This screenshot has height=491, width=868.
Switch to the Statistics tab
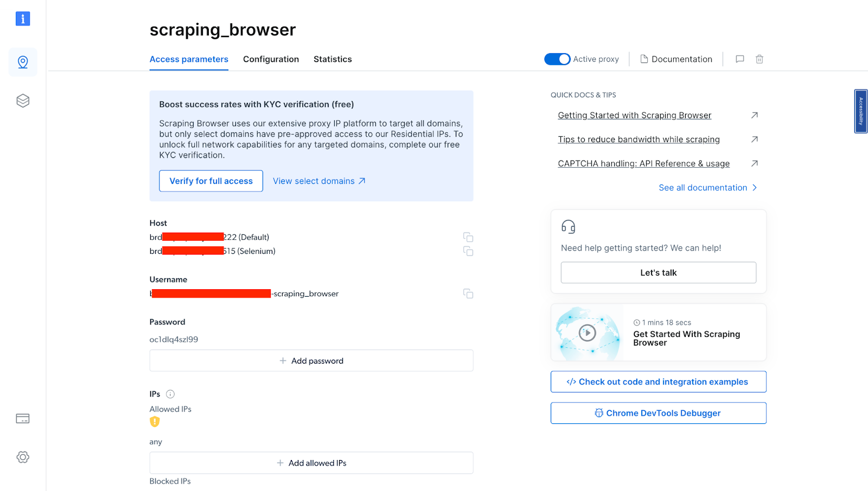point(333,59)
